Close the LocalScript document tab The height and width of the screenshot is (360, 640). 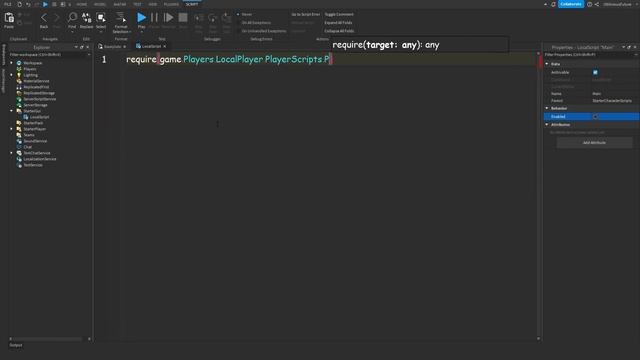tap(164, 47)
